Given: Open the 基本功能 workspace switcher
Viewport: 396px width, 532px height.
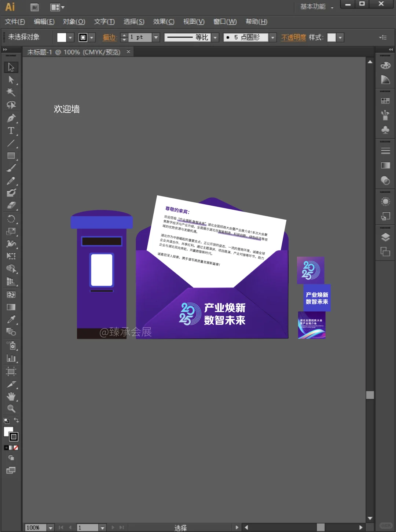Looking at the screenshot, I should pyautogui.click(x=317, y=7).
